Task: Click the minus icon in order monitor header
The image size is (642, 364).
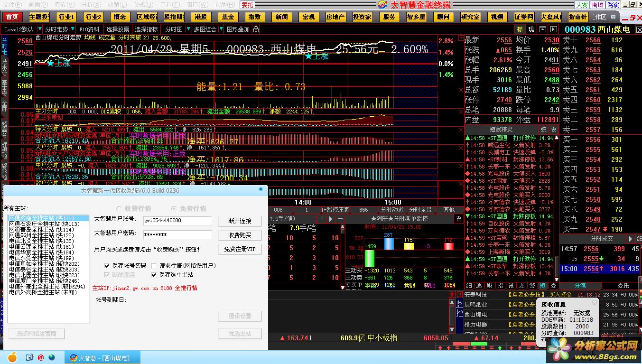Action: pyautogui.click(x=340, y=219)
